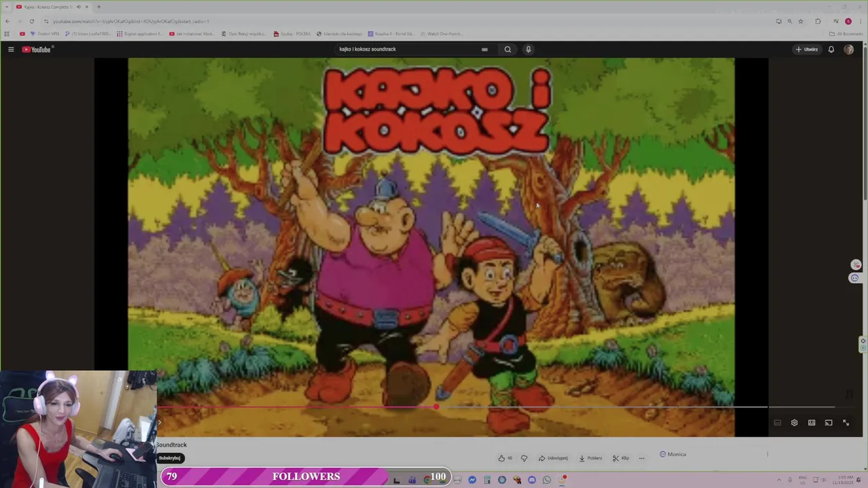Subscribe using the Subskrybuj button

pyautogui.click(x=170, y=458)
